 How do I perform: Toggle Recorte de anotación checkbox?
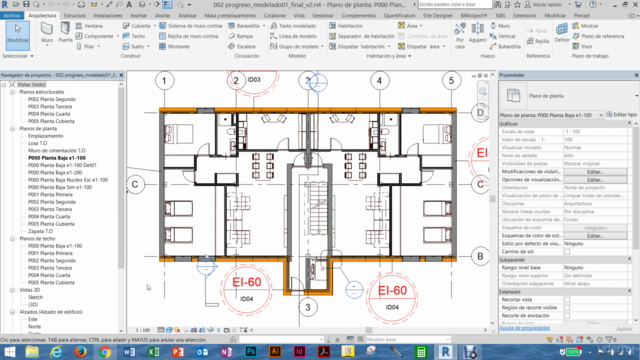[x=567, y=316]
